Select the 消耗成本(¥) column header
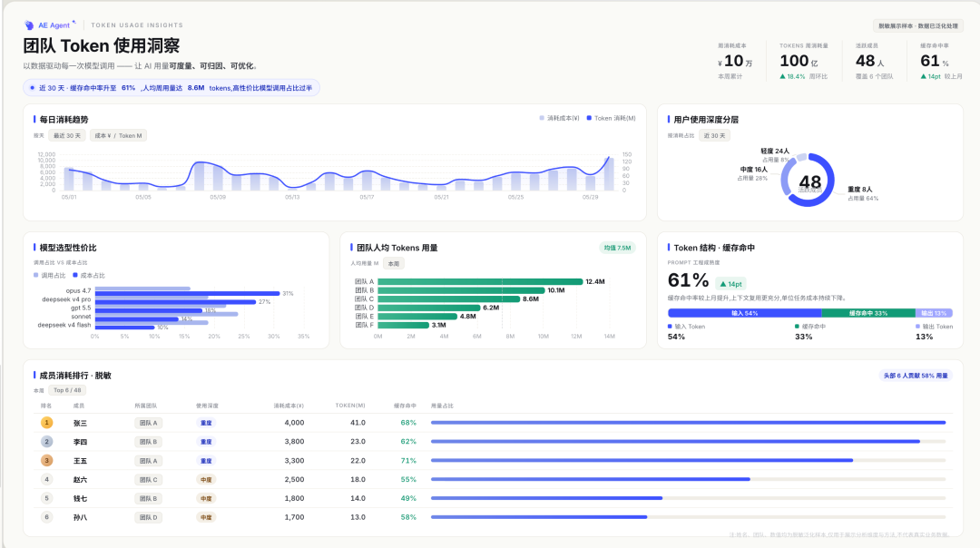The height and width of the screenshot is (548, 980). tap(289, 406)
